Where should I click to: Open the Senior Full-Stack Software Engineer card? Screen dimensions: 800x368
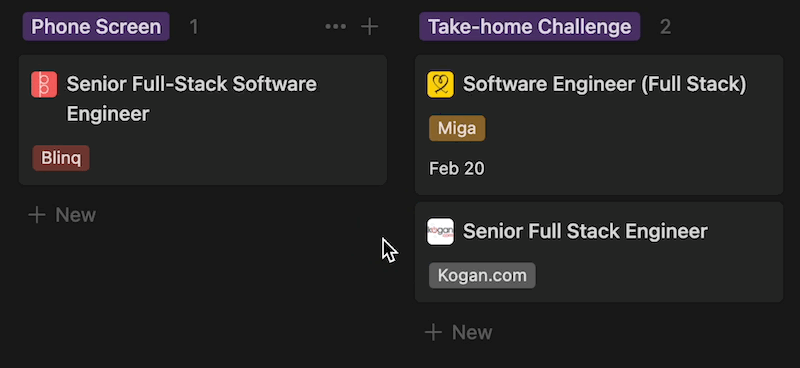pos(203,120)
